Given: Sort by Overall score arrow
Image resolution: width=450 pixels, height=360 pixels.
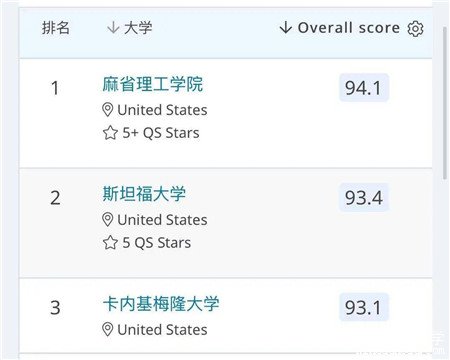Looking at the screenshot, I should 286,28.
